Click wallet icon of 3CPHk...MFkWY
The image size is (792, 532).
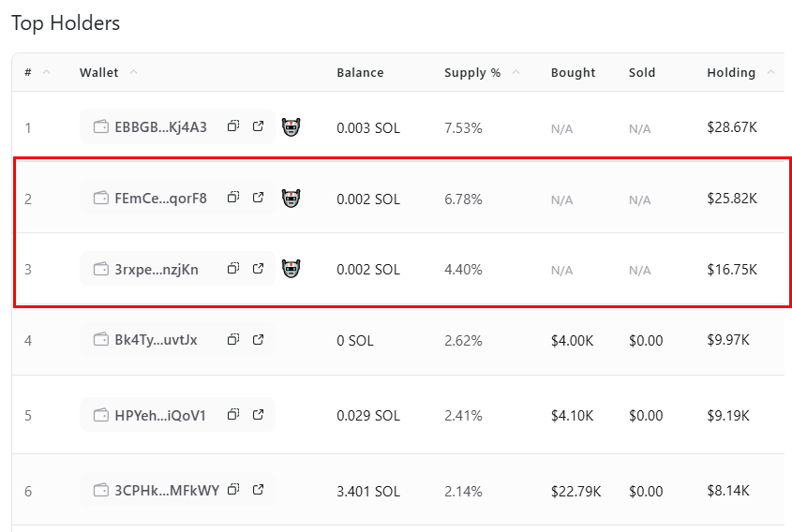101,490
